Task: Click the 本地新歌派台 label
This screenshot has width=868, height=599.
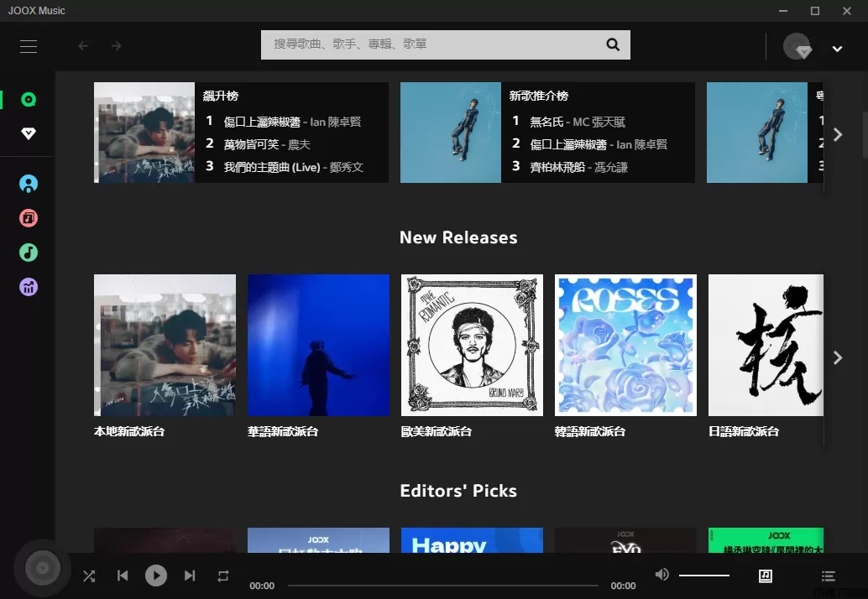Action: pyautogui.click(x=129, y=431)
